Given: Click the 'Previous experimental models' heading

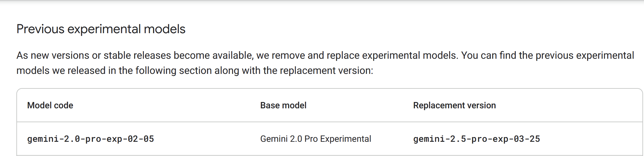Looking at the screenshot, I should coord(101,29).
